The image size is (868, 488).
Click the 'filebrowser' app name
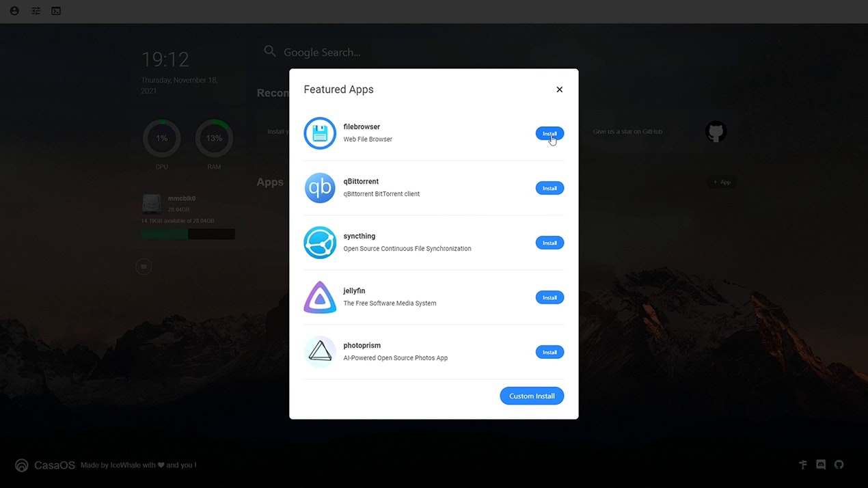(x=362, y=127)
